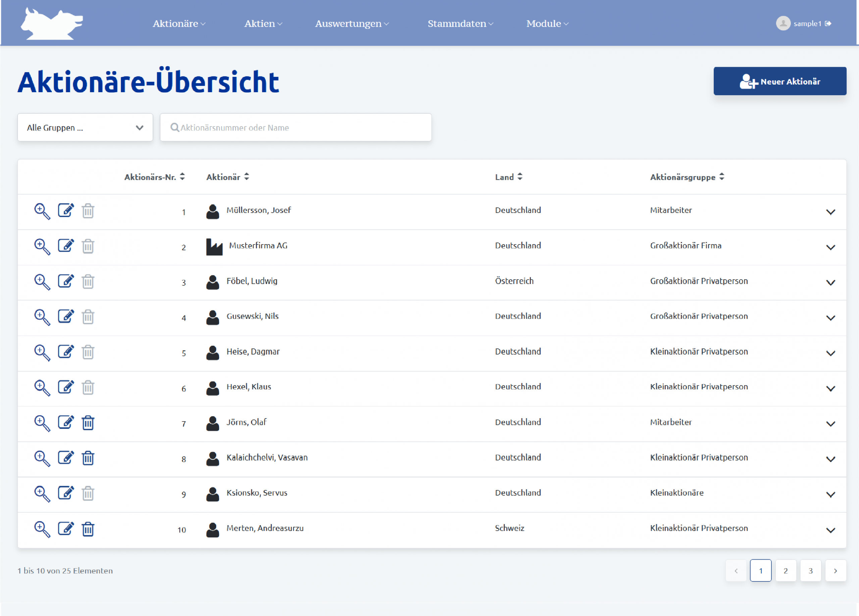Expand row of Heise, Dagmar
This screenshot has height=616, width=859.
(830, 353)
